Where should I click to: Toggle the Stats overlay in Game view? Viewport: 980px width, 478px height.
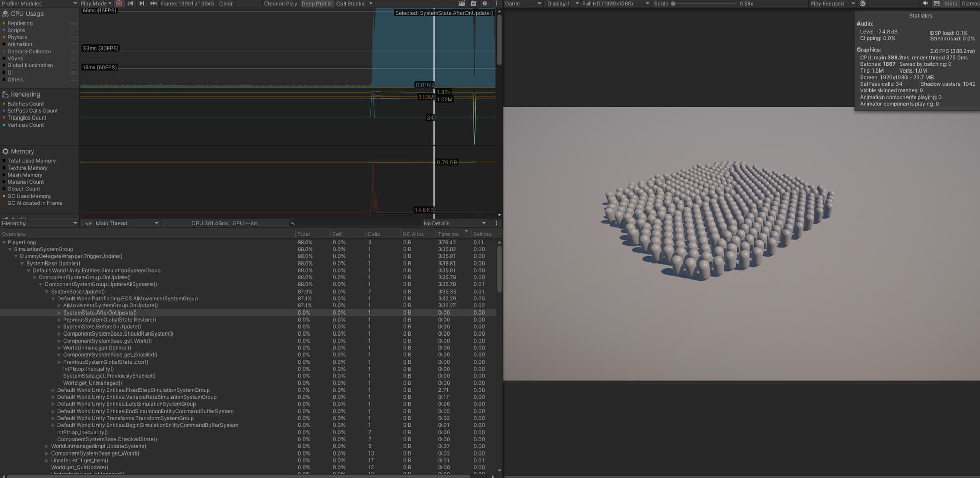click(x=950, y=4)
